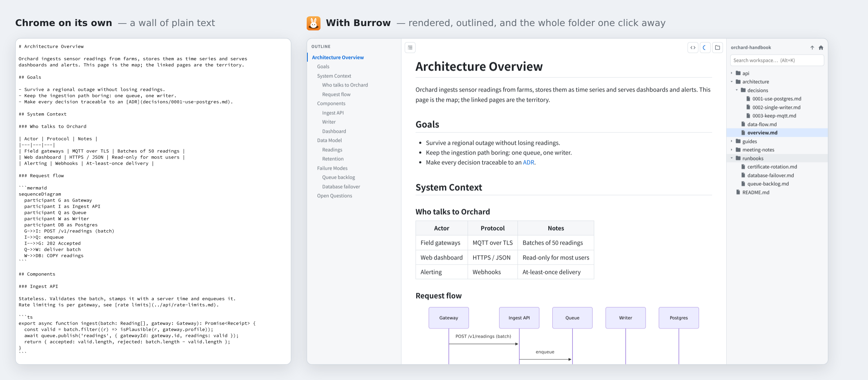Select overview.md in the file tree
Viewport: 868px width, 380px height.
(777, 133)
